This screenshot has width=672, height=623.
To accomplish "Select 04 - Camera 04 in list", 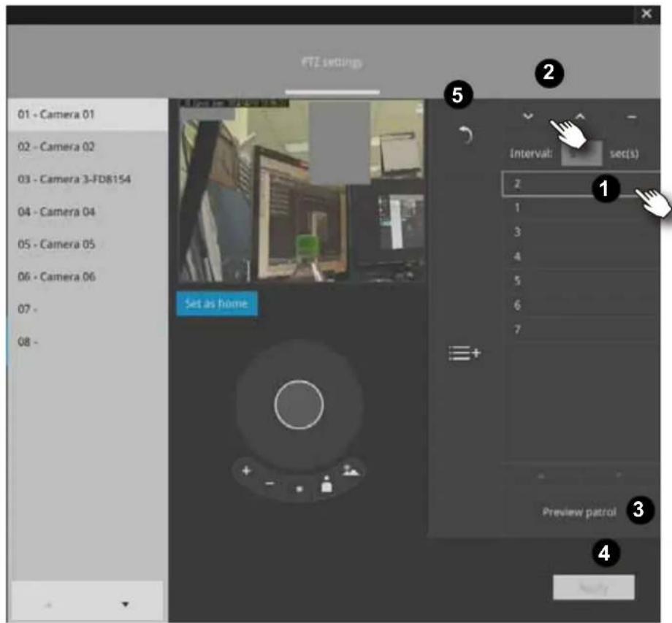I will click(88, 212).
